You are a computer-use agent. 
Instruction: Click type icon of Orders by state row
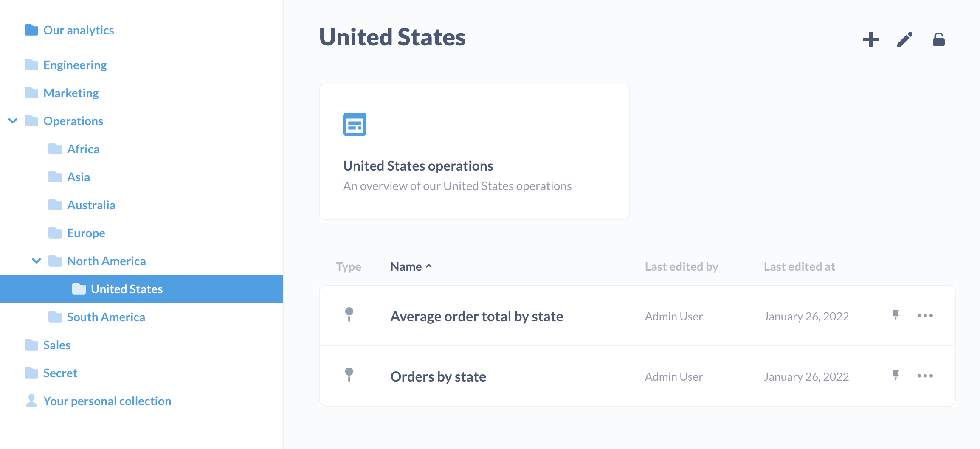point(349,375)
